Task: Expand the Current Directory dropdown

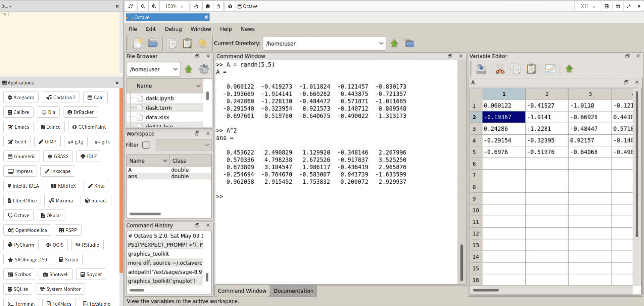Action: [381, 43]
